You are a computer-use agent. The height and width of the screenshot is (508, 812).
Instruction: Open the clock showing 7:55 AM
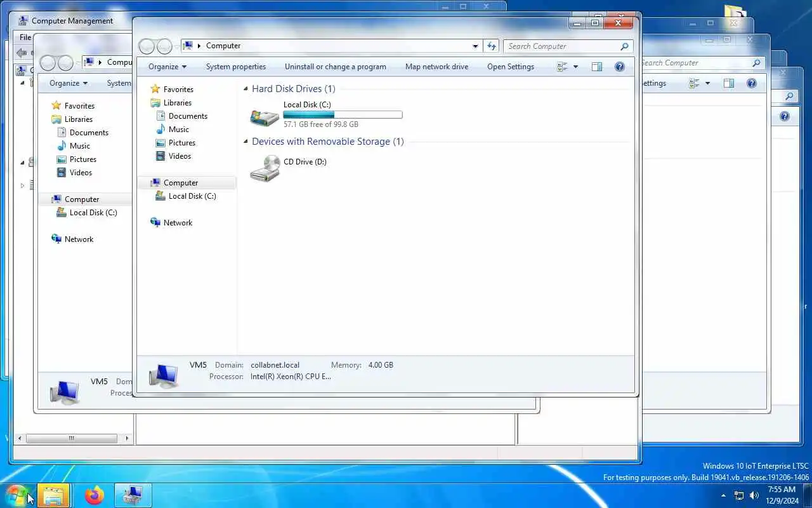coord(782,495)
